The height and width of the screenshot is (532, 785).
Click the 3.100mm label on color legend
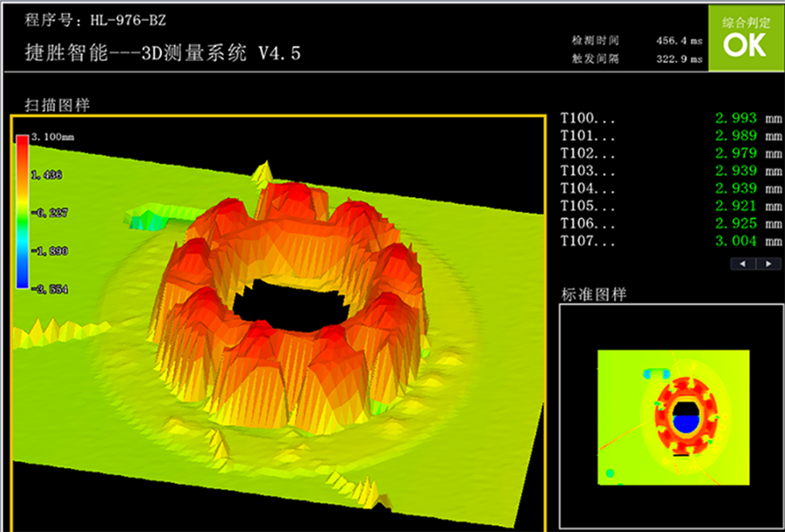pyautogui.click(x=52, y=138)
